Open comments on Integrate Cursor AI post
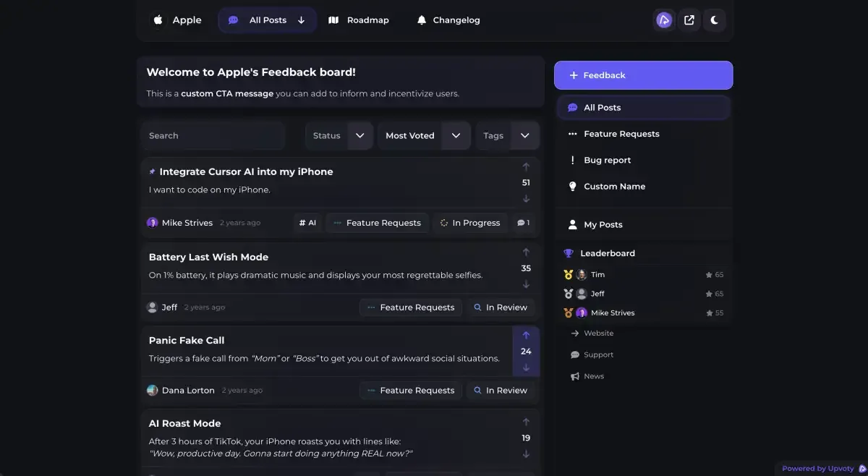This screenshot has width=868, height=476. click(523, 223)
